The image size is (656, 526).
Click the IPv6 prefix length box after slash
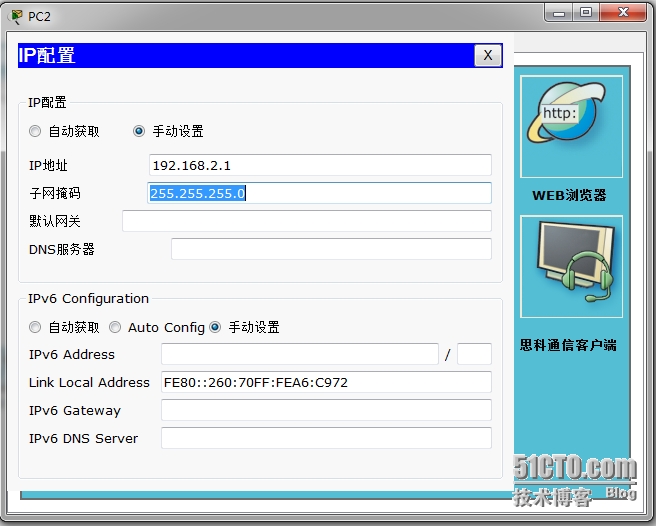(474, 354)
